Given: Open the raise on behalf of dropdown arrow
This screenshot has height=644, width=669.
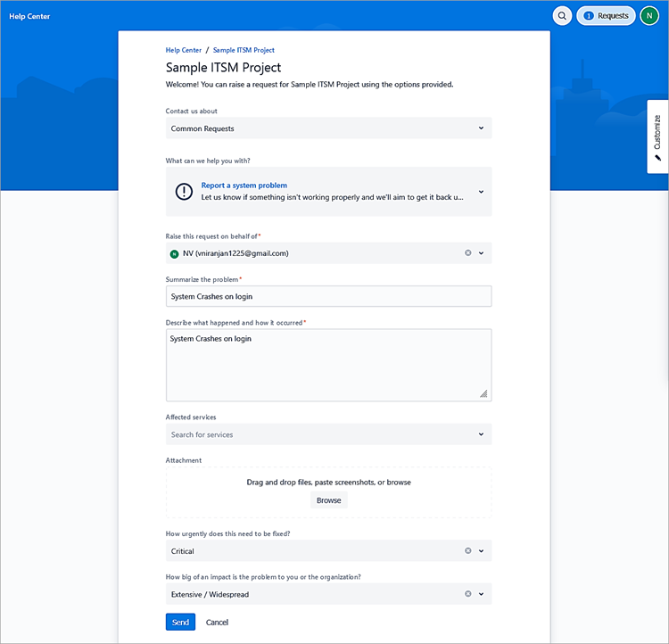Looking at the screenshot, I should point(482,253).
